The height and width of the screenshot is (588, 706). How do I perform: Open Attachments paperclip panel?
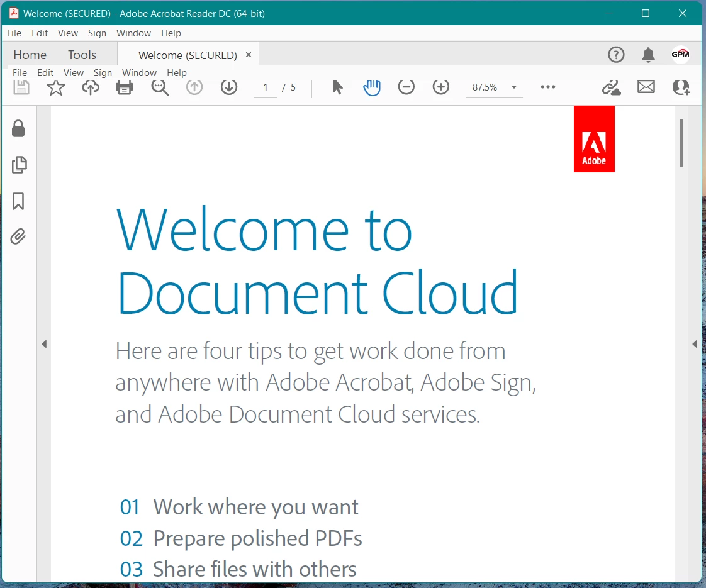18,236
